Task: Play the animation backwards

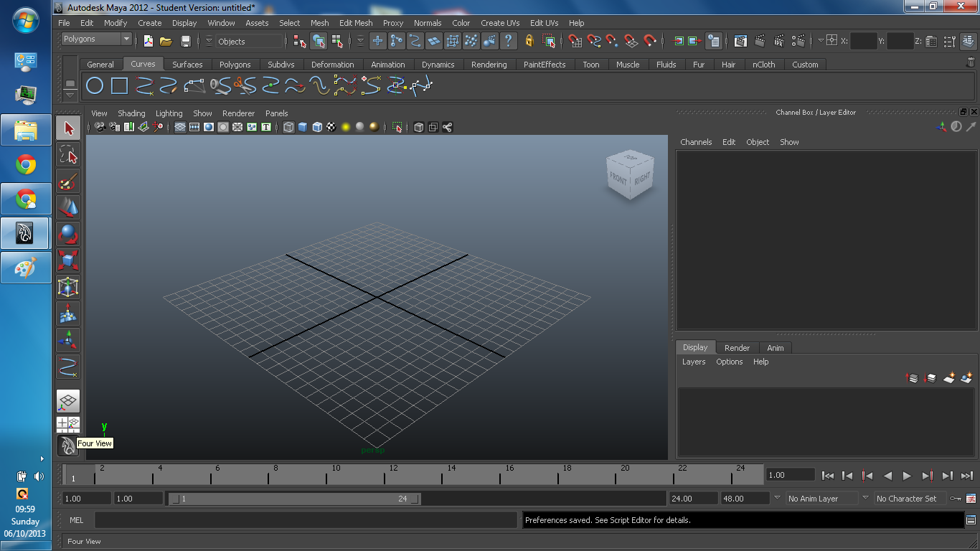Action: point(887,476)
